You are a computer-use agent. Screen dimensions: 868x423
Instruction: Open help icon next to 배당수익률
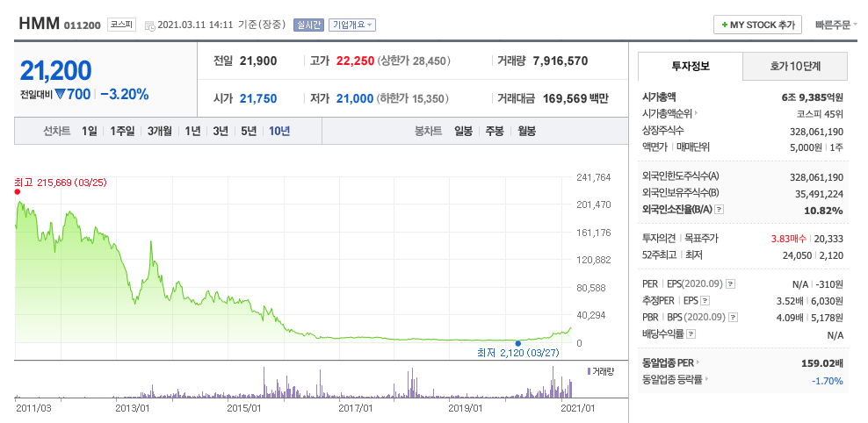(x=691, y=334)
